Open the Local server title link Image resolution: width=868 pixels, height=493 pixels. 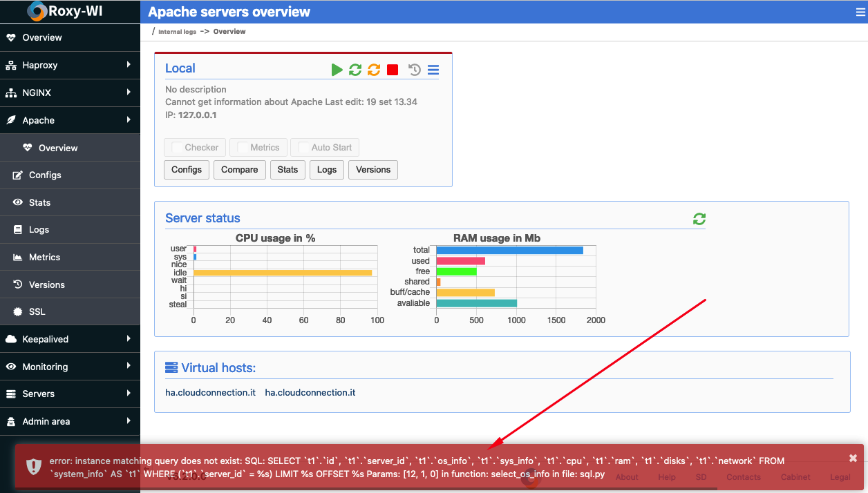pos(180,68)
